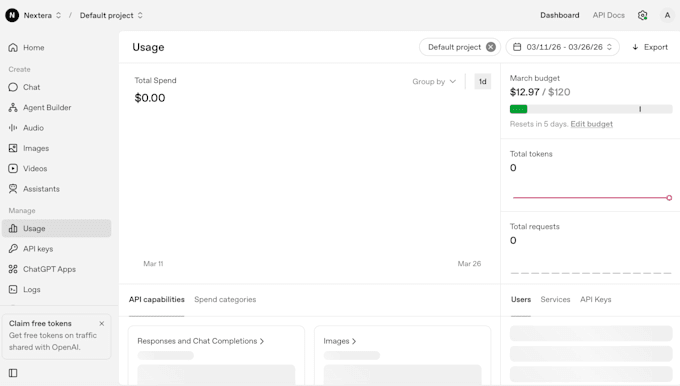The height and width of the screenshot is (386, 680).
Task: Select the API Keys tab
Action: coord(595,299)
